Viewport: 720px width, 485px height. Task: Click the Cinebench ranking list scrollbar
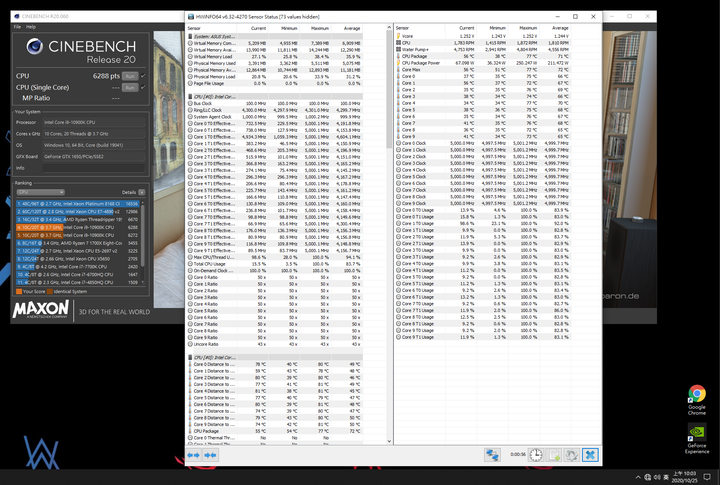[143, 236]
